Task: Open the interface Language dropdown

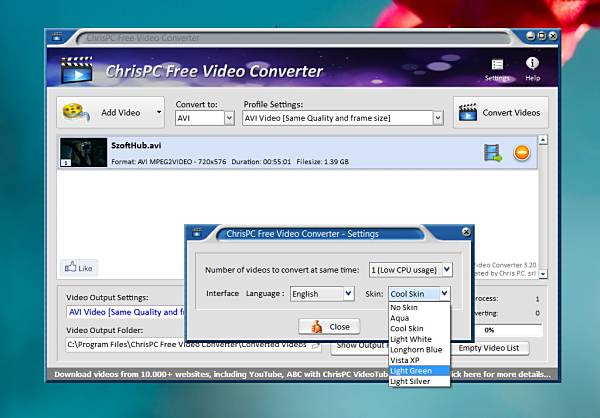Action: coord(348,294)
